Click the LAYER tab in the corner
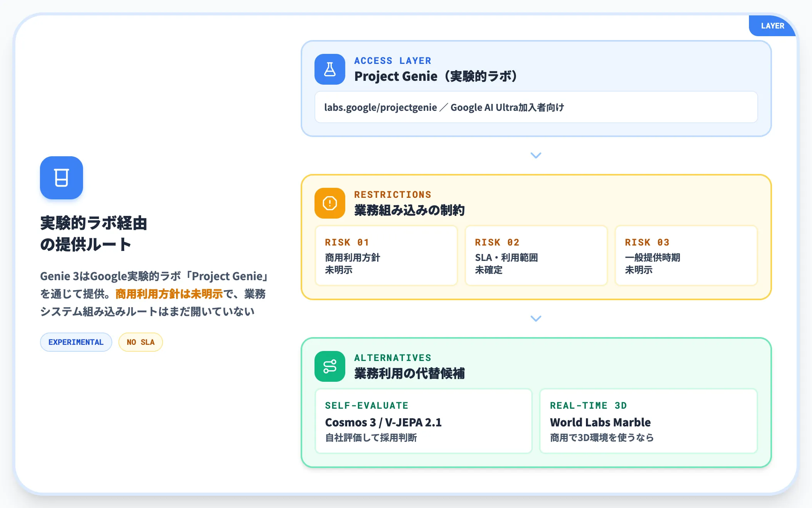Viewport: 812px width, 508px height. 772,26
